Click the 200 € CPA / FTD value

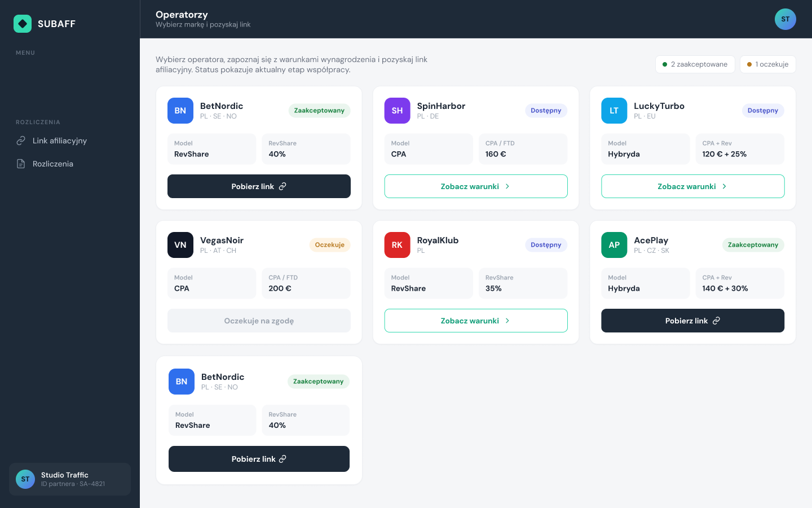click(280, 288)
